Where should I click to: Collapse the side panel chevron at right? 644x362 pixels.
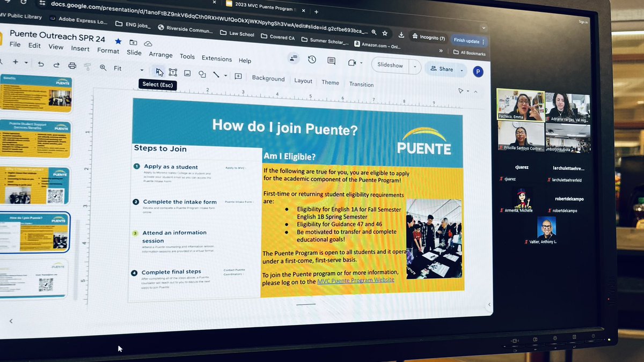(x=489, y=305)
